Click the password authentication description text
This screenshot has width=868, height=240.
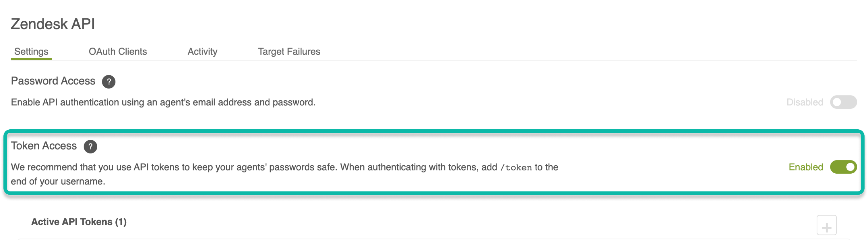[x=163, y=102]
